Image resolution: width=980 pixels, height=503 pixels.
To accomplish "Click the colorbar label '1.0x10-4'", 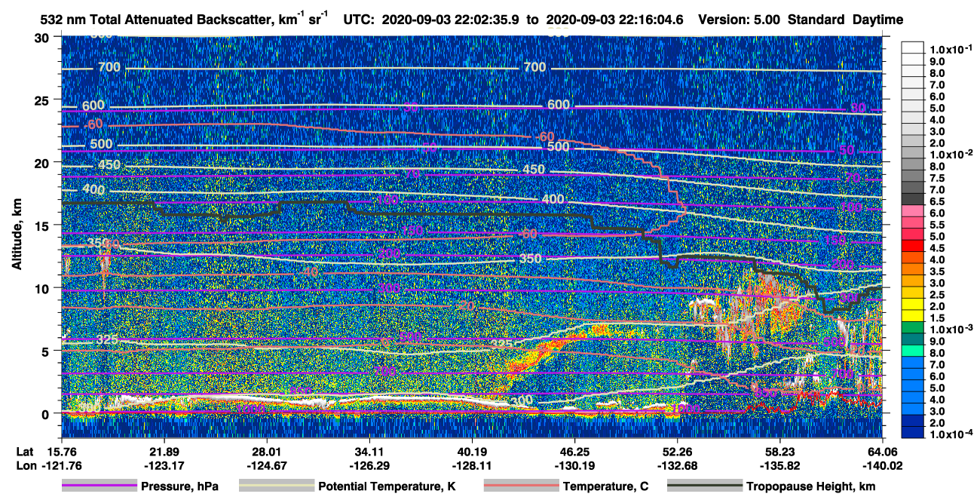I will click(951, 434).
